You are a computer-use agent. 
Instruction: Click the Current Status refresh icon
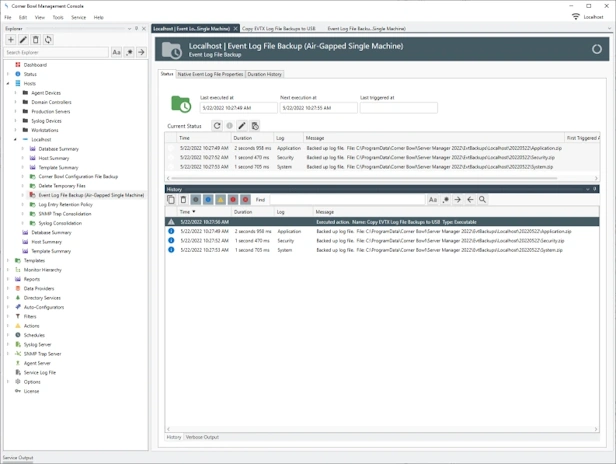(x=217, y=126)
